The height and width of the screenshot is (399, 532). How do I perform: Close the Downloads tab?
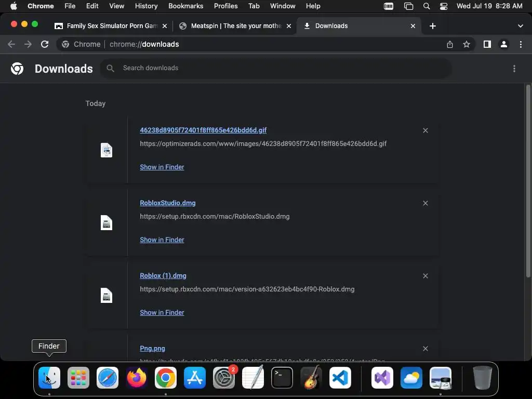click(413, 26)
